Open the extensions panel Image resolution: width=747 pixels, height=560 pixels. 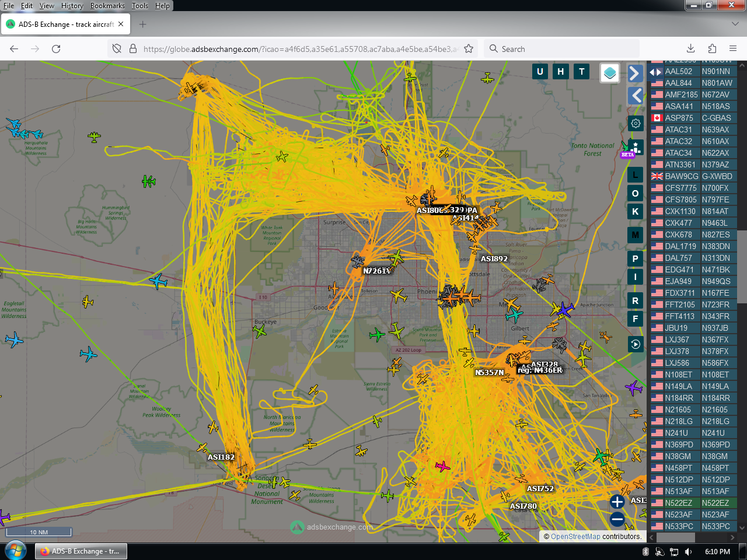[712, 49]
